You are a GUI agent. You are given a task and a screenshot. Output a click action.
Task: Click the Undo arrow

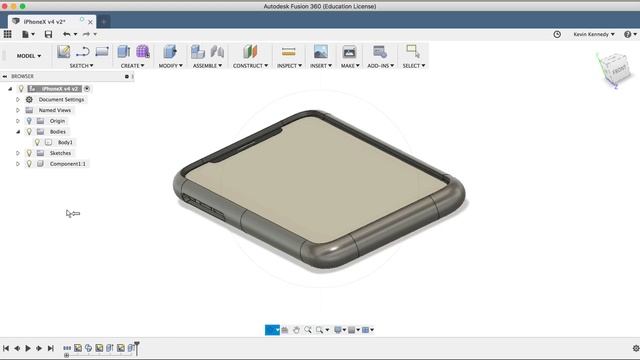pyautogui.click(x=67, y=34)
